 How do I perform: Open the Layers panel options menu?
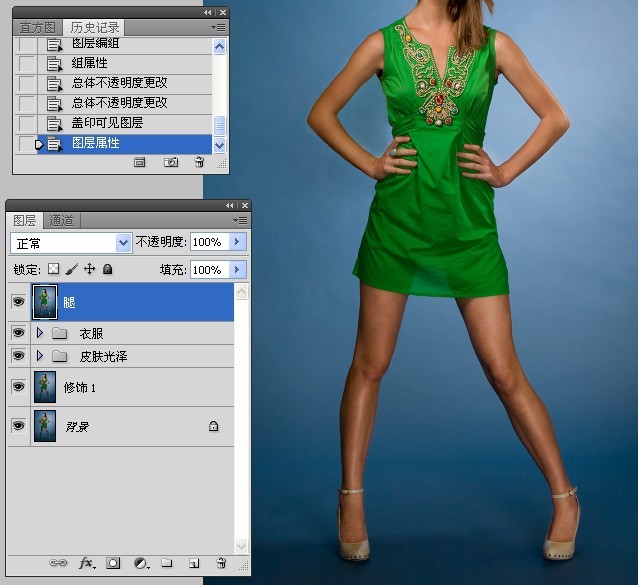tap(240, 220)
